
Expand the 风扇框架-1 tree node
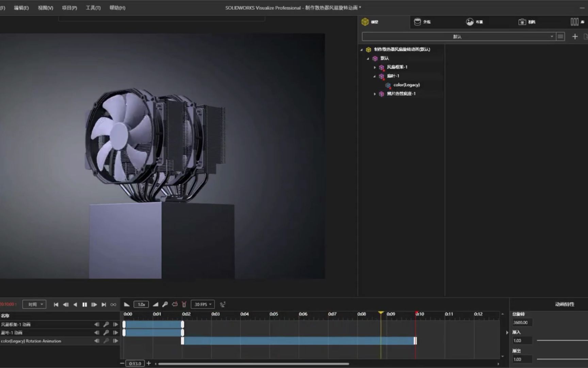pos(375,67)
